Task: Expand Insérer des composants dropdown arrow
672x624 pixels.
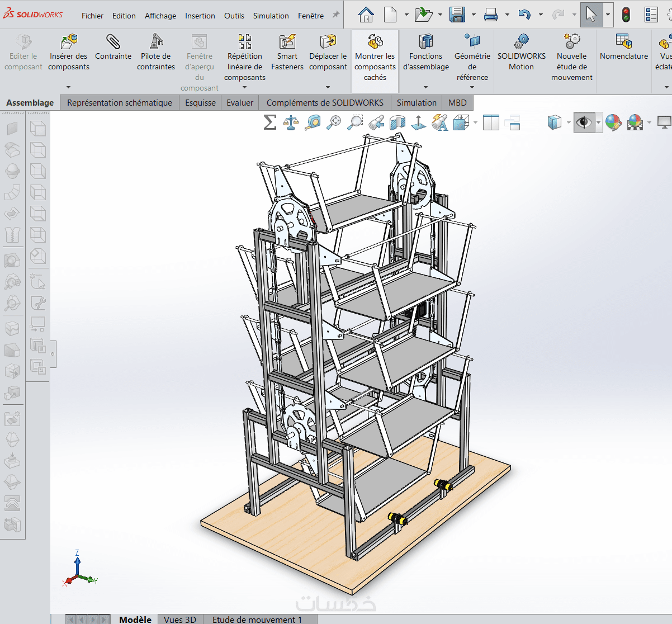Action: [x=68, y=87]
